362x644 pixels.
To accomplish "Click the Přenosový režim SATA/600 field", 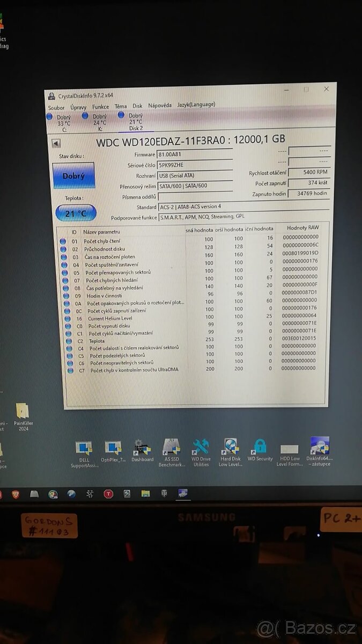I will tap(195, 186).
